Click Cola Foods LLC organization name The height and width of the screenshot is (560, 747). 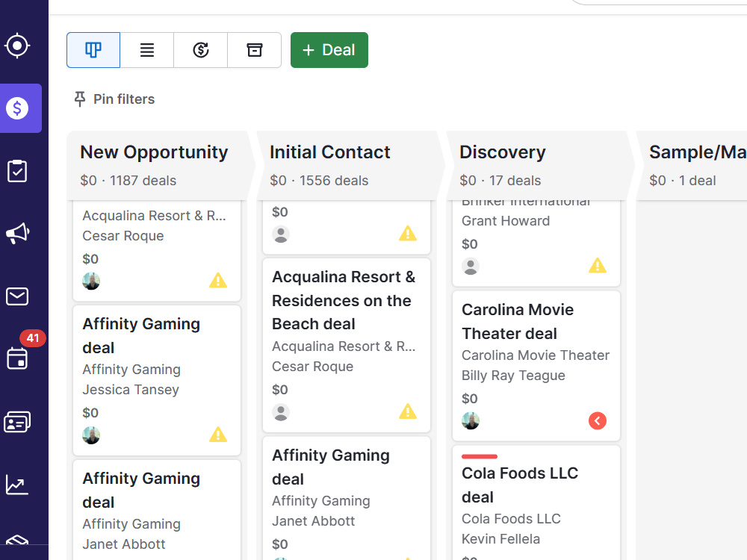(511, 519)
